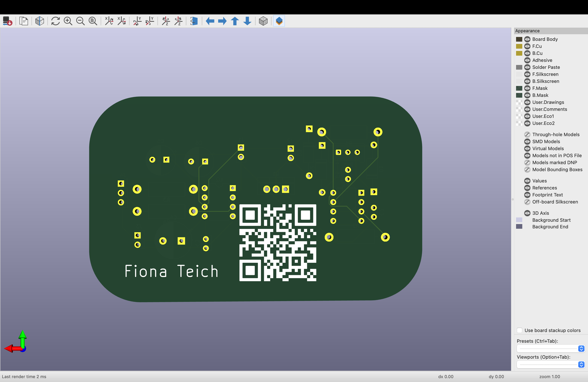Screen dimensions: 588x382
Task: Flip the board view icon
Action: [x=194, y=21]
